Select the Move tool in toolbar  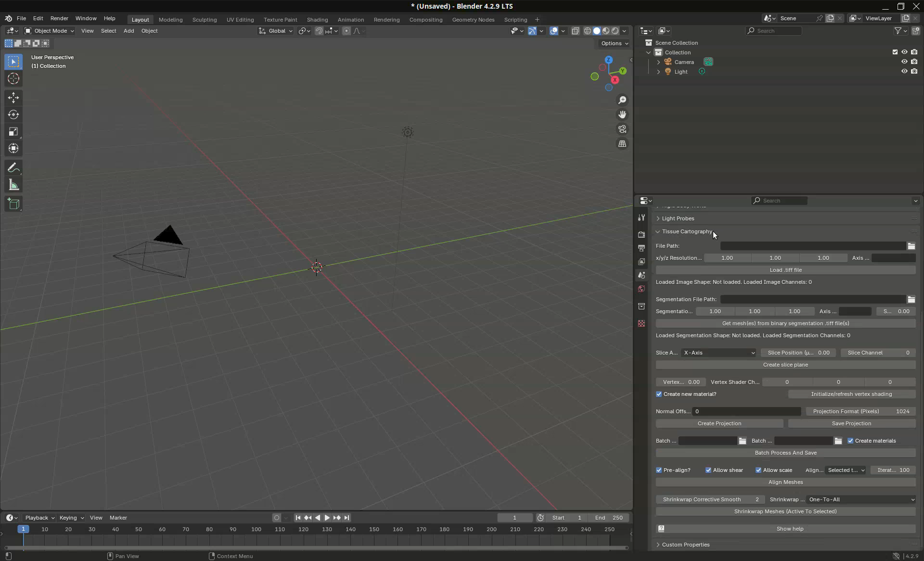click(x=13, y=98)
